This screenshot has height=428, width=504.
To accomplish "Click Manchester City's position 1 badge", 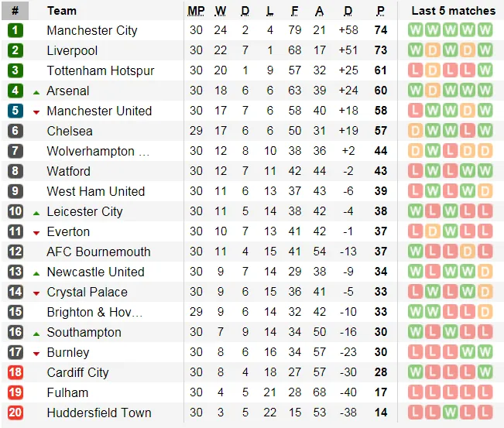I will [15, 30].
